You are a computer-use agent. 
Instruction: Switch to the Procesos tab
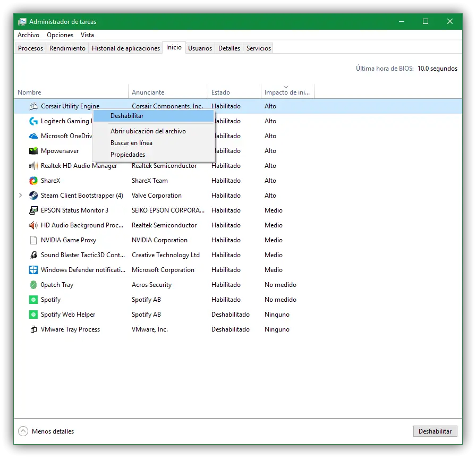pos(30,48)
